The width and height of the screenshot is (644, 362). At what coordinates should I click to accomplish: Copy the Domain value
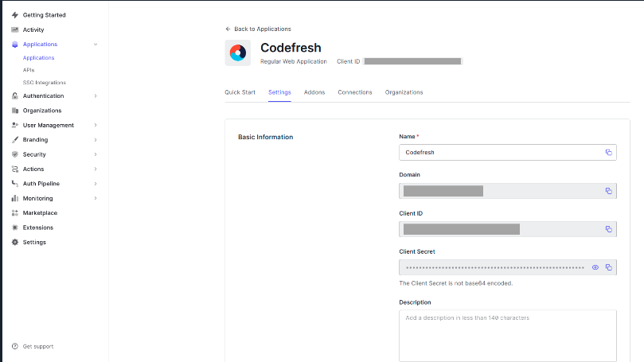click(608, 191)
